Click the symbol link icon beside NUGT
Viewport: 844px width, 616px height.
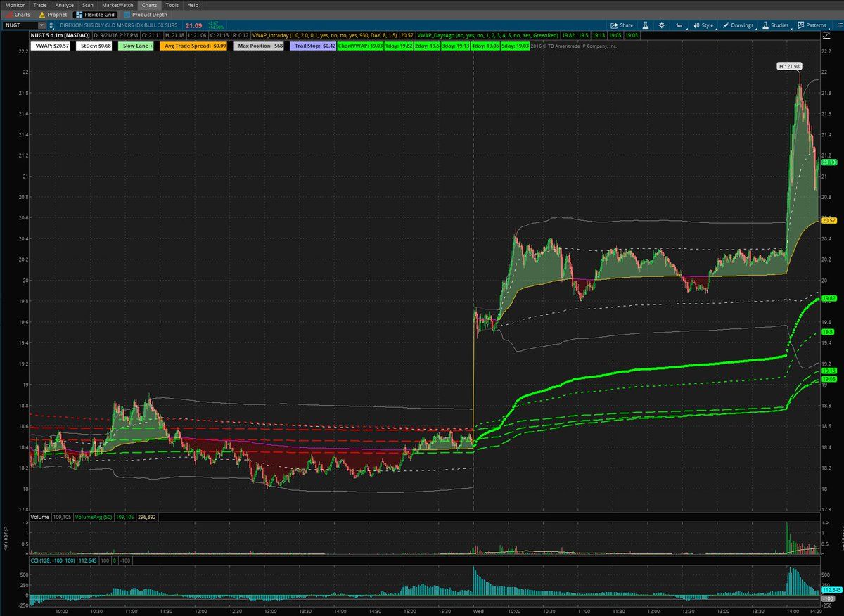click(x=53, y=25)
